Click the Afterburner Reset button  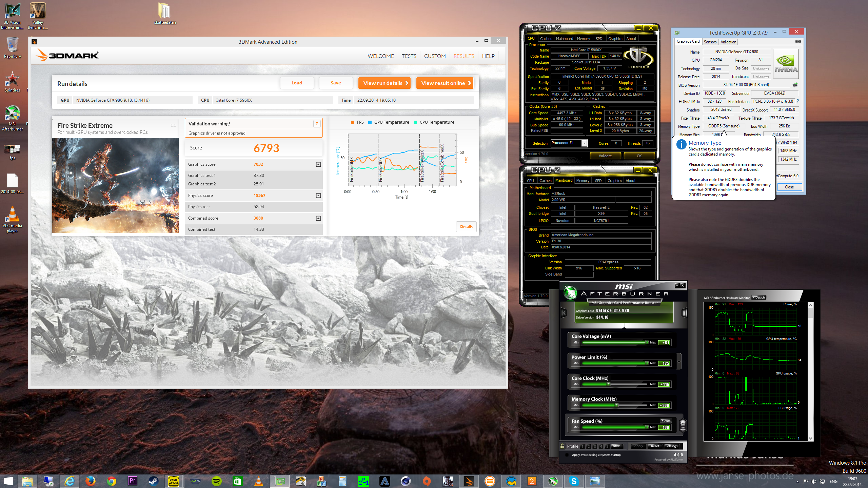[655, 446]
